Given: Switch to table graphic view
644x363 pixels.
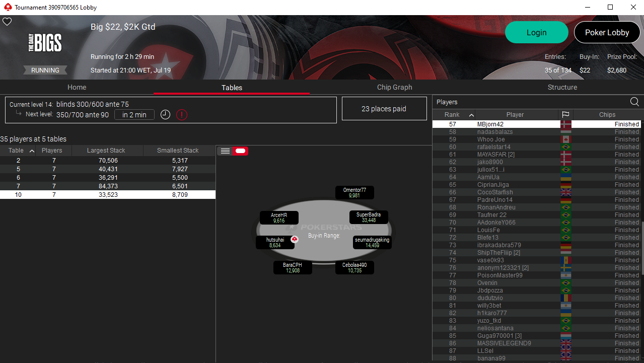Looking at the screenshot, I should 240,151.
